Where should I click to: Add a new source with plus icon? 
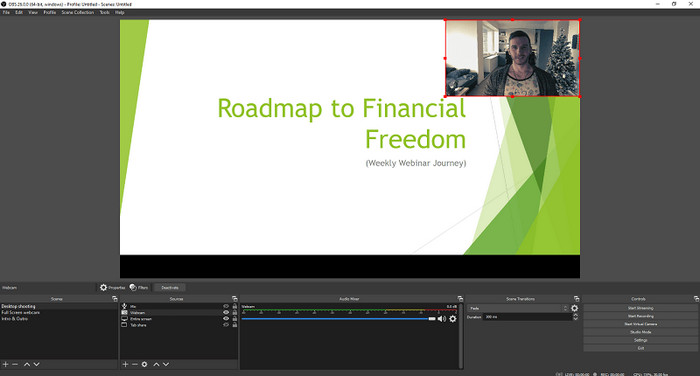(x=125, y=364)
